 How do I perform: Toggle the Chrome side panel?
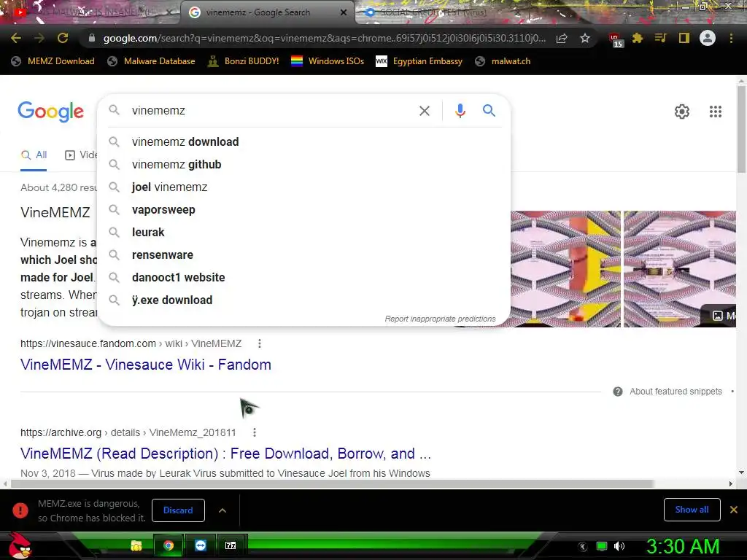[x=684, y=38]
